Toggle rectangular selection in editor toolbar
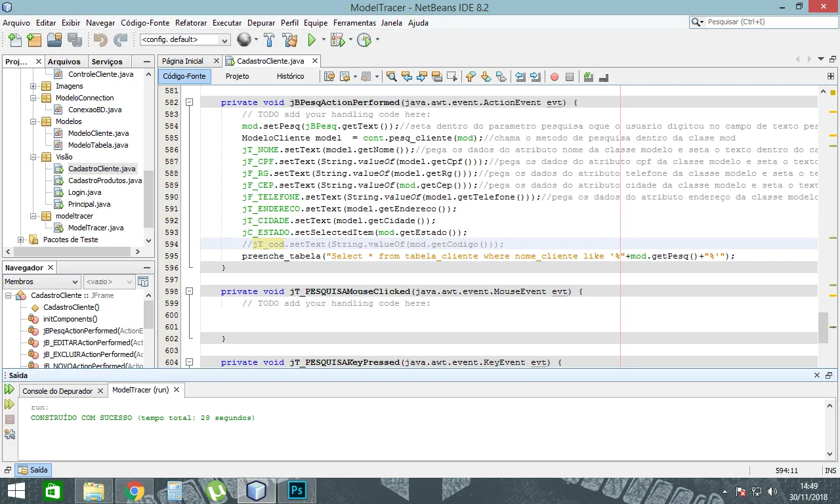 452,77
